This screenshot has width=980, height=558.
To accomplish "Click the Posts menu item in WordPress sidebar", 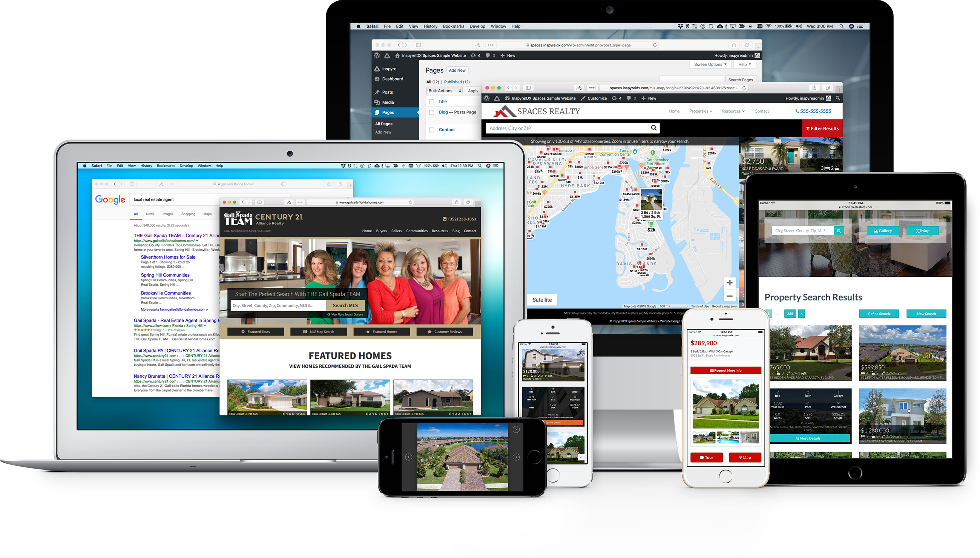I will [386, 92].
